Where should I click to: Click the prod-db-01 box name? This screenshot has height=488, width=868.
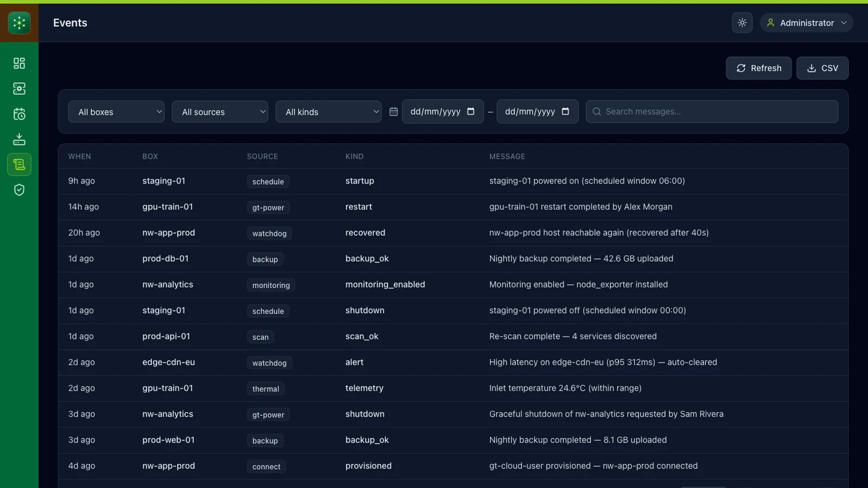(x=165, y=259)
